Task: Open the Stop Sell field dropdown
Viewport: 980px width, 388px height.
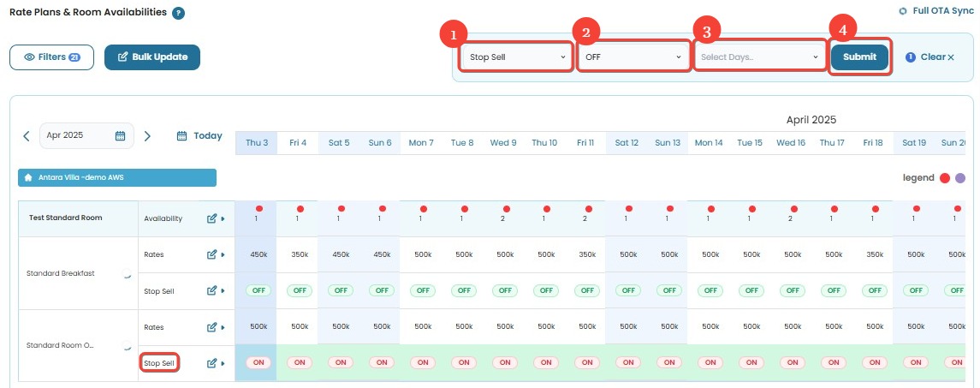Action: pos(516,57)
